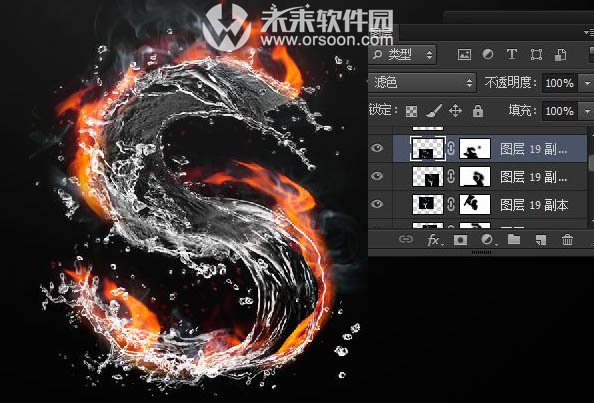Select middle layer row's pixel thumbnail
Screen dimensions: 594x403
[x=428, y=177]
